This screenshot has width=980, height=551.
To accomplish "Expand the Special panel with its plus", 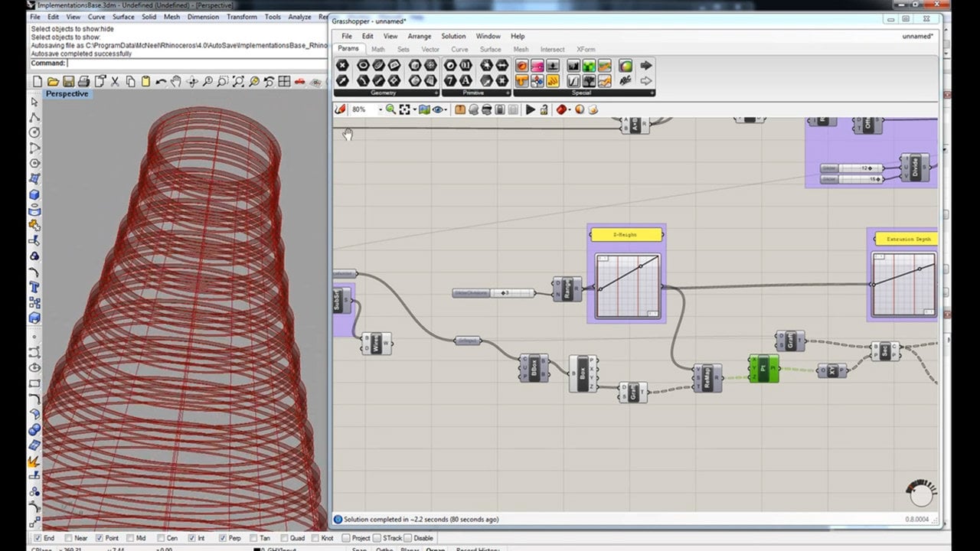I will click(652, 93).
